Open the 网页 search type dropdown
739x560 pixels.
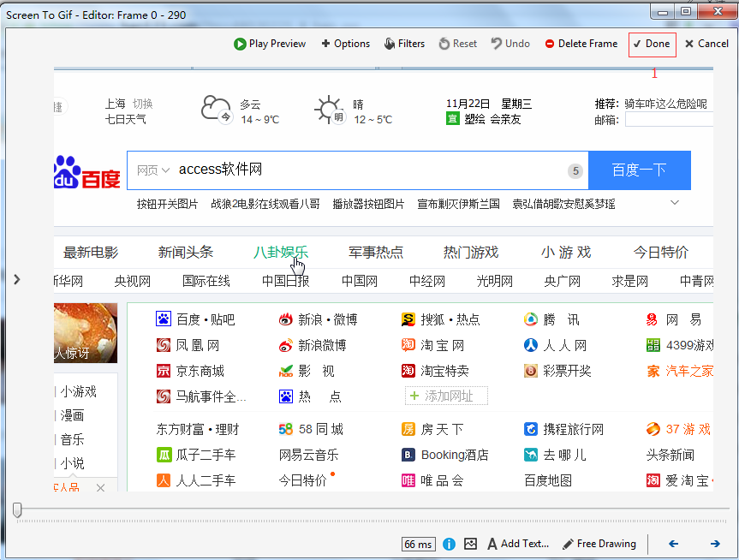(x=152, y=170)
